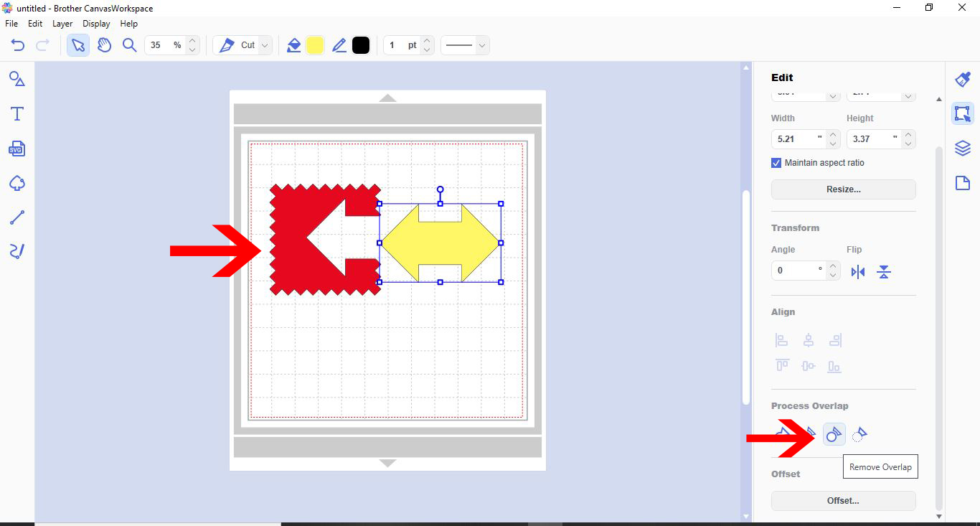Open the Properties paint panel
The image size is (980, 526).
[963, 79]
